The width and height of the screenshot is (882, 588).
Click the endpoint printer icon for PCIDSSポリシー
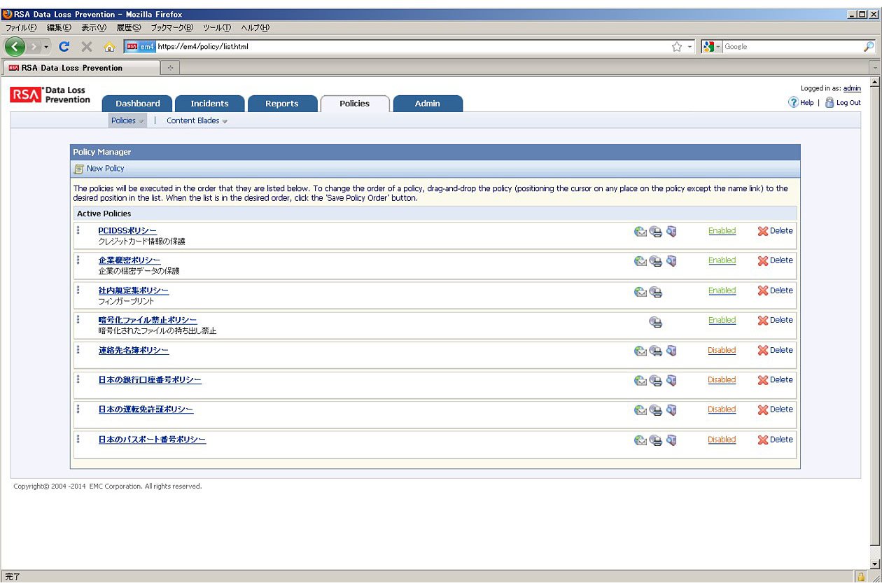click(x=656, y=232)
